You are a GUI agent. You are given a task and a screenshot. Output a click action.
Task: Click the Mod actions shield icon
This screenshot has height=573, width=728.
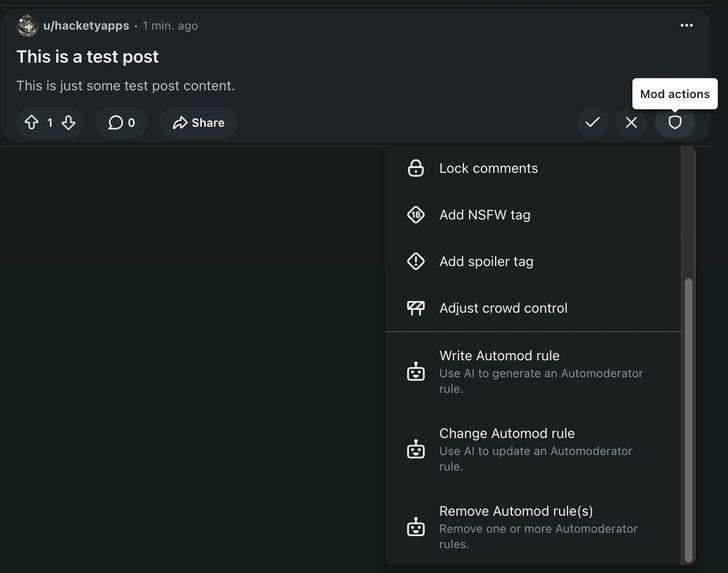(x=675, y=123)
